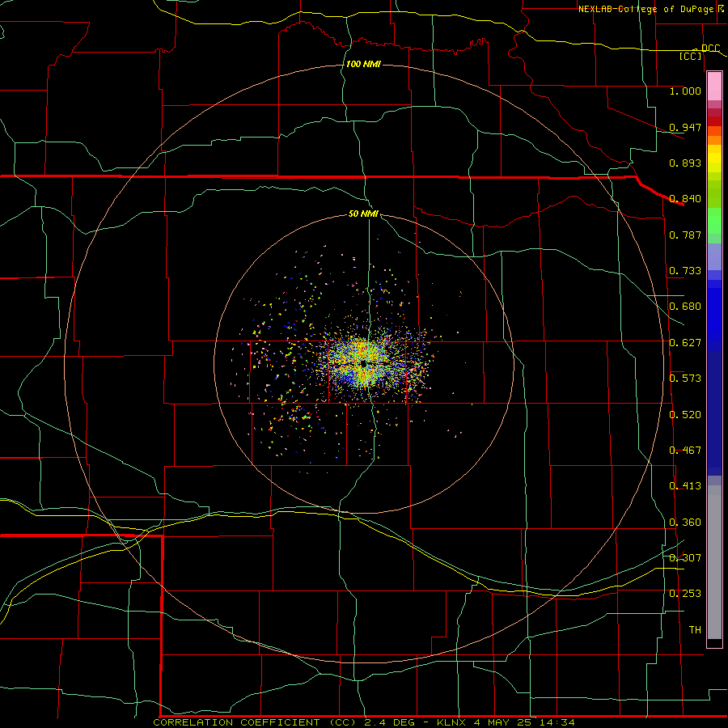Click the 0.680 color scale value
Screen dimensions: 728x728
pyautogui.click(x=685, y=307)
